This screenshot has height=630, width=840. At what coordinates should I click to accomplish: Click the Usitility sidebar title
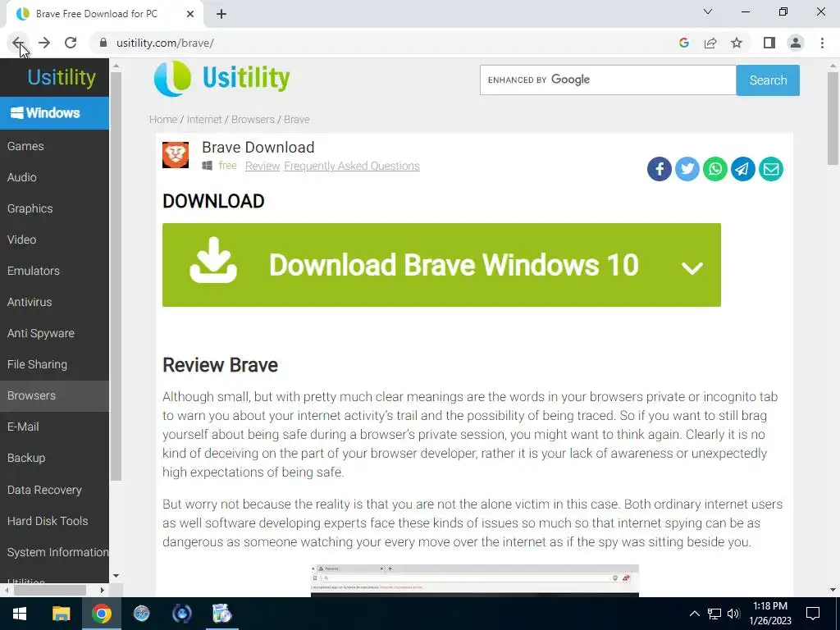tap(62, 77)
